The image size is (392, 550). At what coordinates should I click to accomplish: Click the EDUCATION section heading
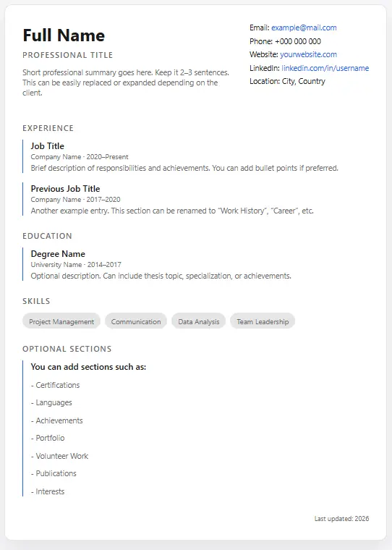47,236
